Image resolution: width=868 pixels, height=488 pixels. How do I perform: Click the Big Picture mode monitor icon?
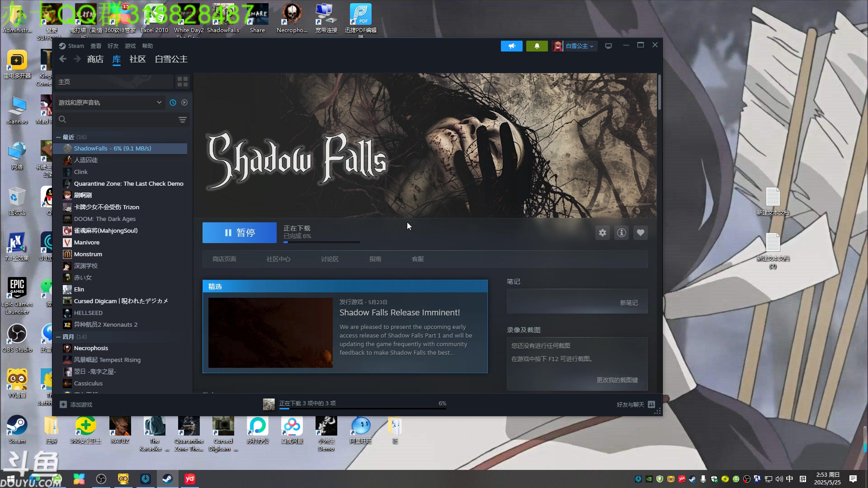coord(609,46)
